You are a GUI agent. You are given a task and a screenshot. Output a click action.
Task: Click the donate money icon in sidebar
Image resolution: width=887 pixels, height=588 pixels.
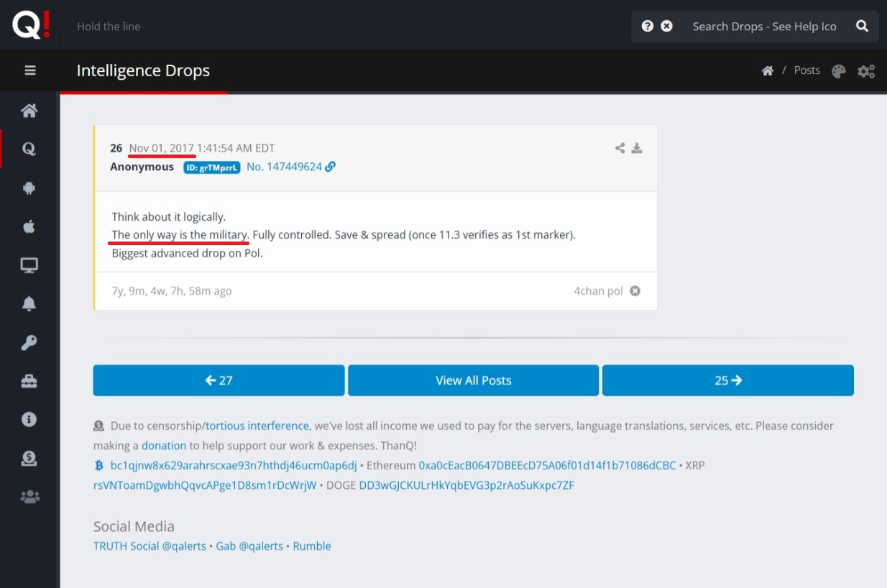(x=29, y=458)
